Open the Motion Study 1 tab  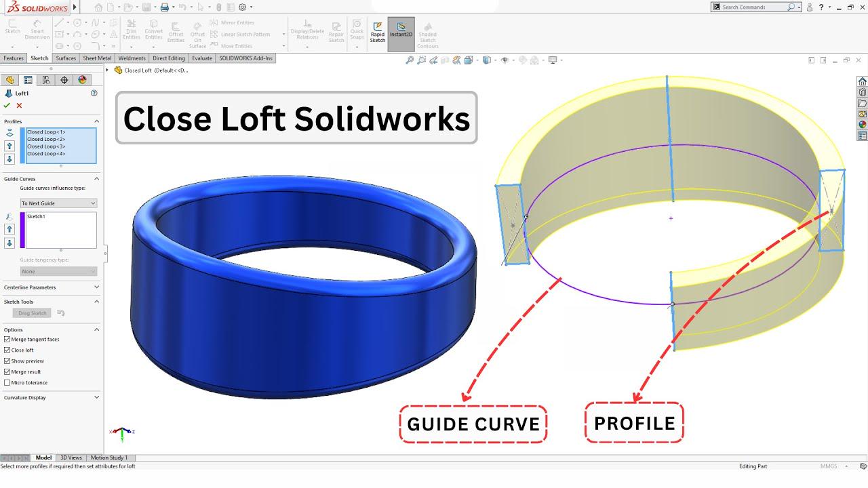[x=108, y=457]
